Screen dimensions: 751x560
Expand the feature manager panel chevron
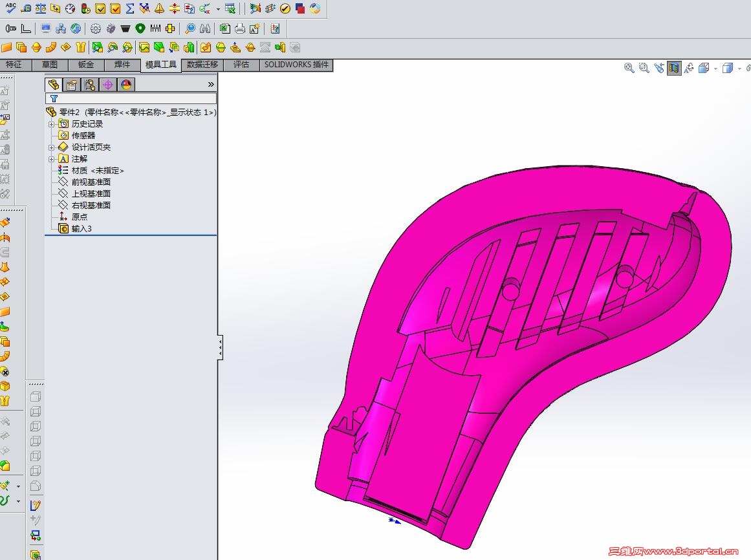pos(211,84)
